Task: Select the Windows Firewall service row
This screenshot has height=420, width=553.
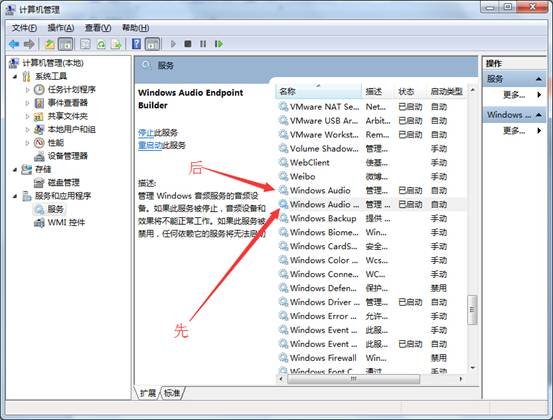Action: point(371,358)
